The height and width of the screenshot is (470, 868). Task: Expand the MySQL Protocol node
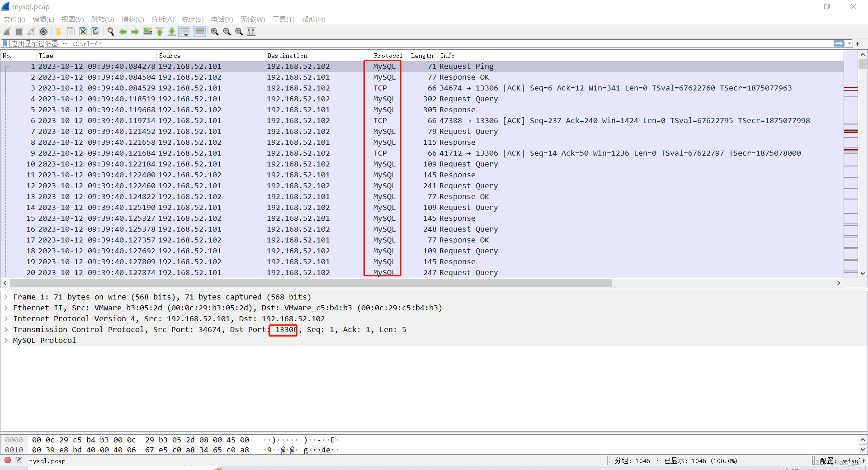point(6,341)
